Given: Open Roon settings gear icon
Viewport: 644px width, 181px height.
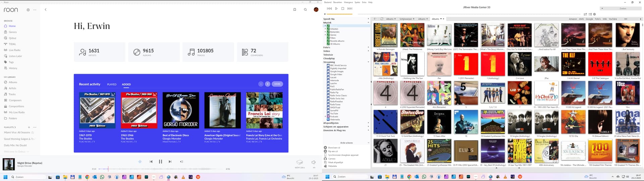Looking at the screenshot, I should point(28,10).
